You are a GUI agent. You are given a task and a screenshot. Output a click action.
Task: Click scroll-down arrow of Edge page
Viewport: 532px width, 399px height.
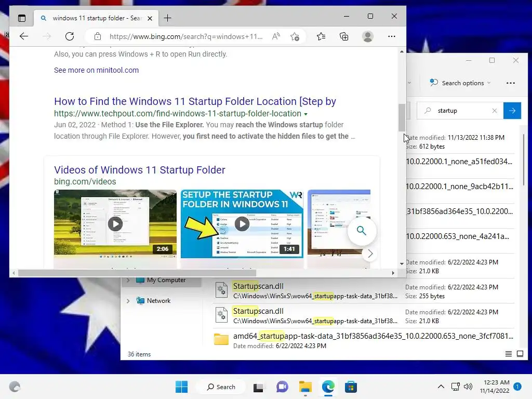402,263
